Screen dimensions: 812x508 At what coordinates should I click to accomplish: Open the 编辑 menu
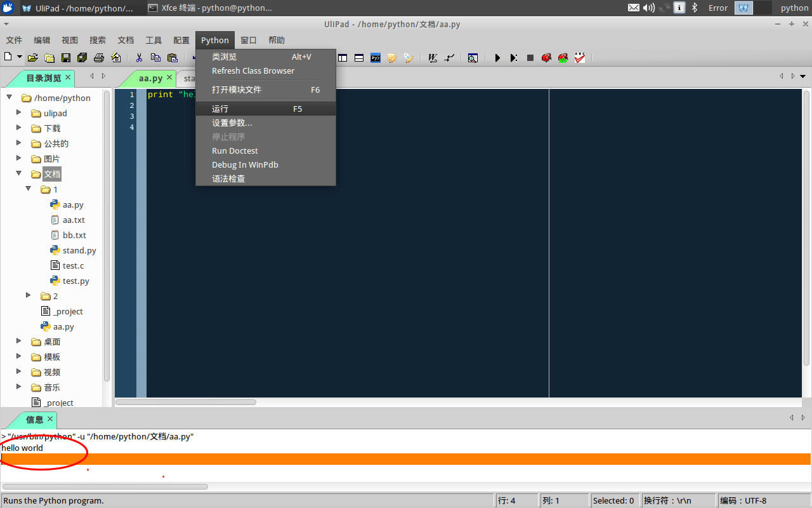(x=42, y=40)
